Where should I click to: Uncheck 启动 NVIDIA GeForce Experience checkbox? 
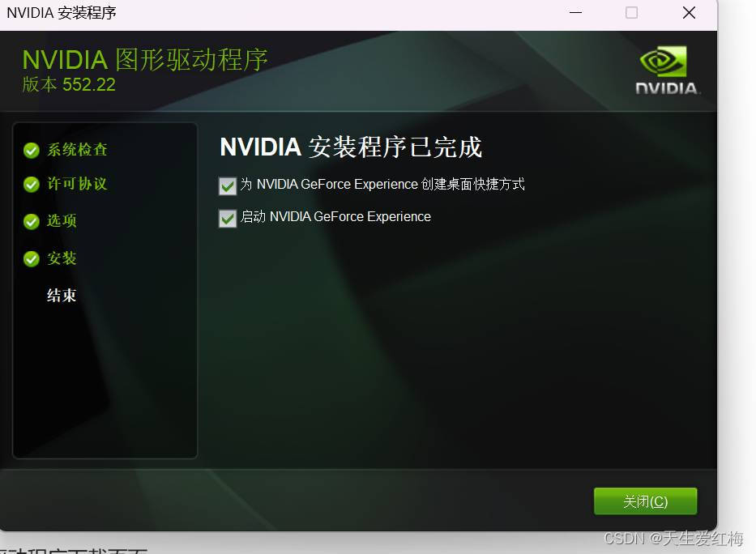coord(228,218)
